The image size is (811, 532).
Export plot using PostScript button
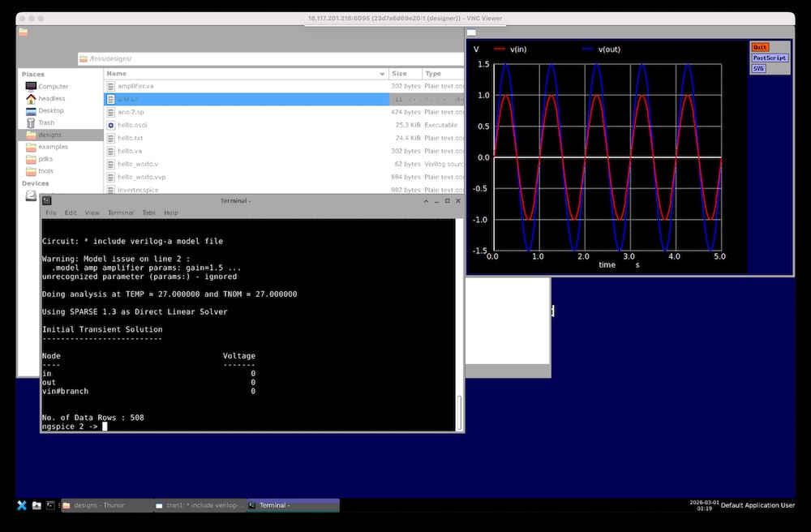pyautogui.click(x=769, y=58)
